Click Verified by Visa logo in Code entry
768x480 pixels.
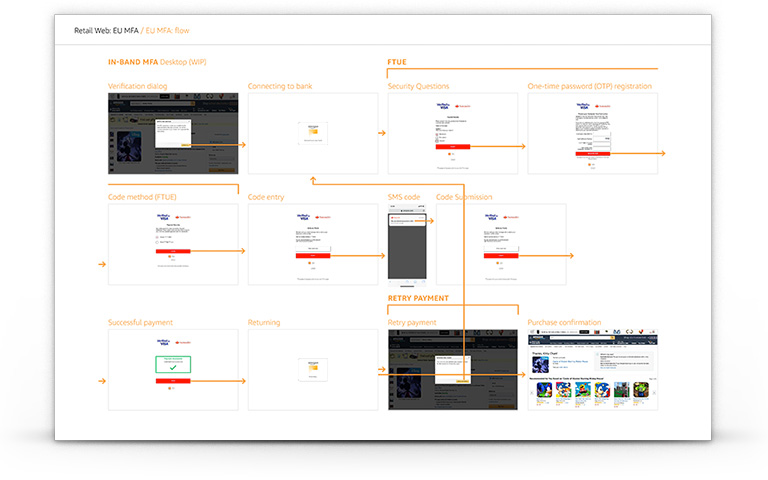(x=304, y=217)
